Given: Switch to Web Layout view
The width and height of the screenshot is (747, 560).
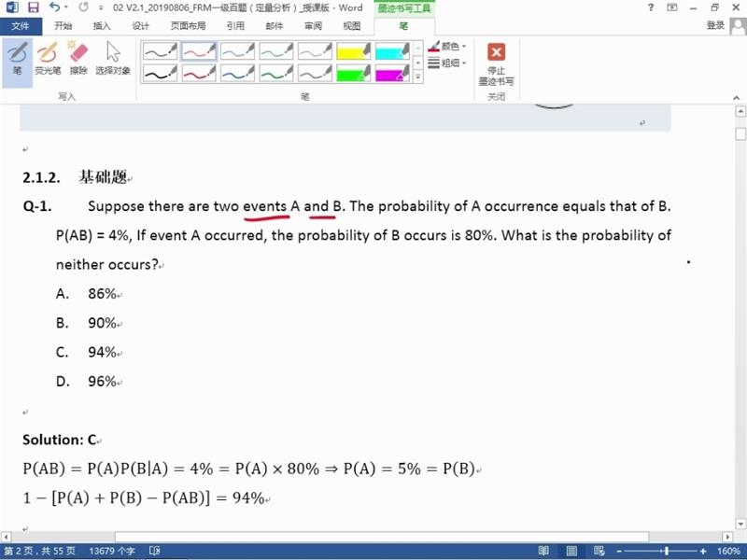Looking at the screenshot, I should pyautogui.click(x=599, y=551).
